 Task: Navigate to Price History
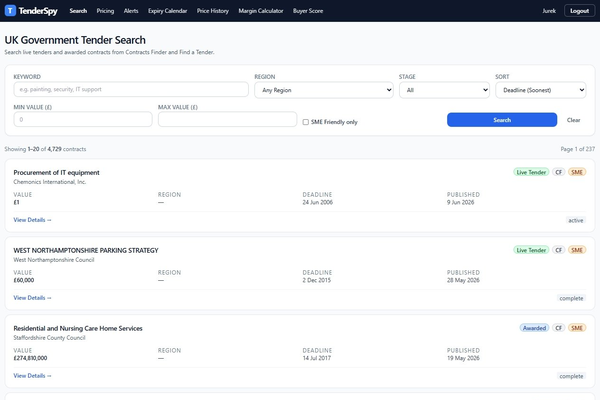click(x=213, y=11)
